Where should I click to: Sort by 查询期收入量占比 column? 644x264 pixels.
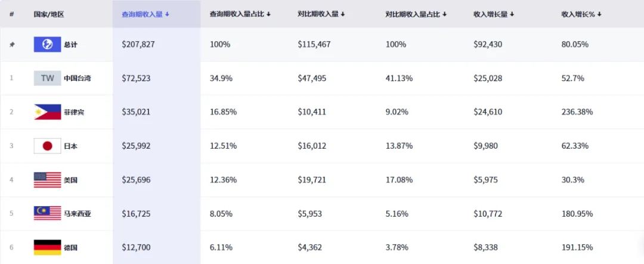coord(240,14)
